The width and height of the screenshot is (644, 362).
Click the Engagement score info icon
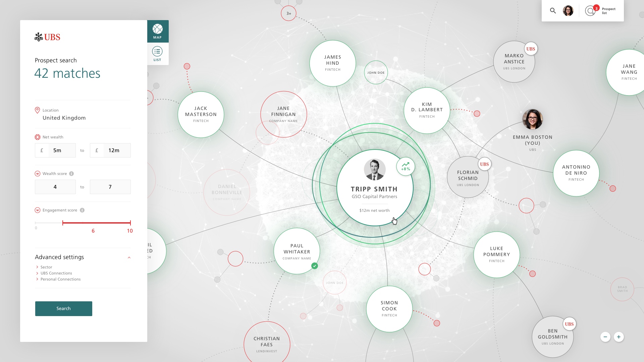tap(82, 210)
